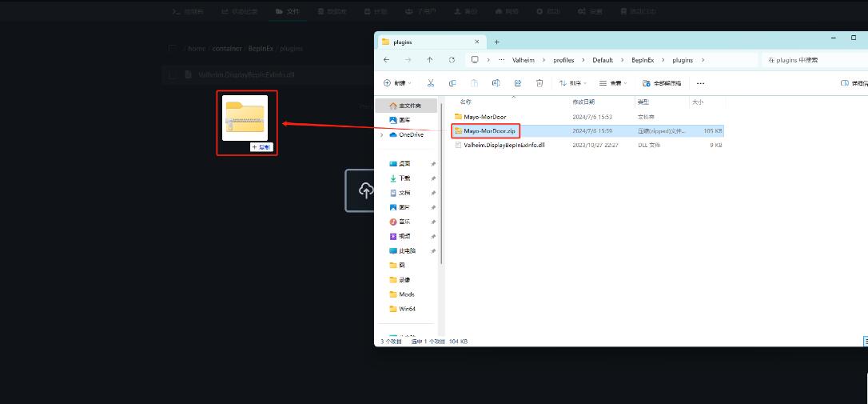Sort files by the Size column header
Screen dimensions: 868x404
[x=698, y=102]
